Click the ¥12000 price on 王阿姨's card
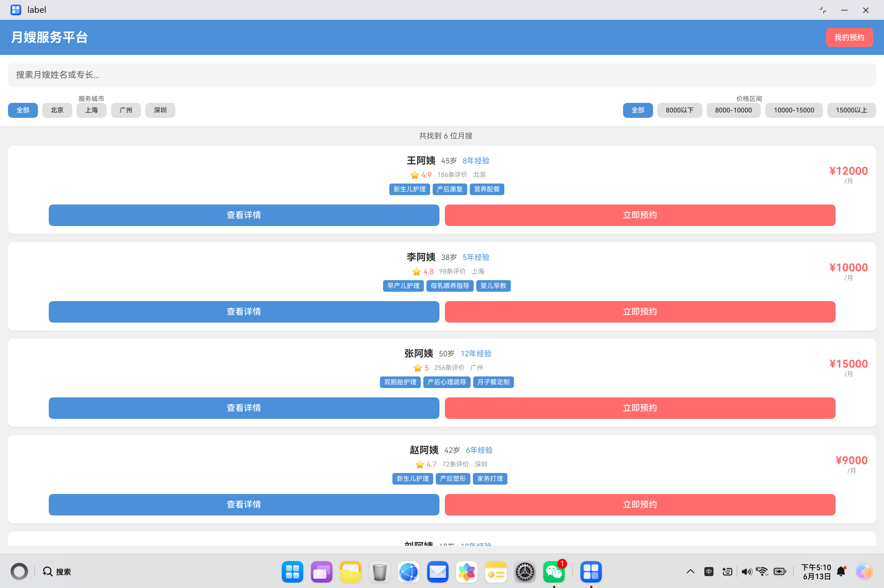The width and height of the screenshot is (884, 588). pyautogui.click(x=848, y=171)
